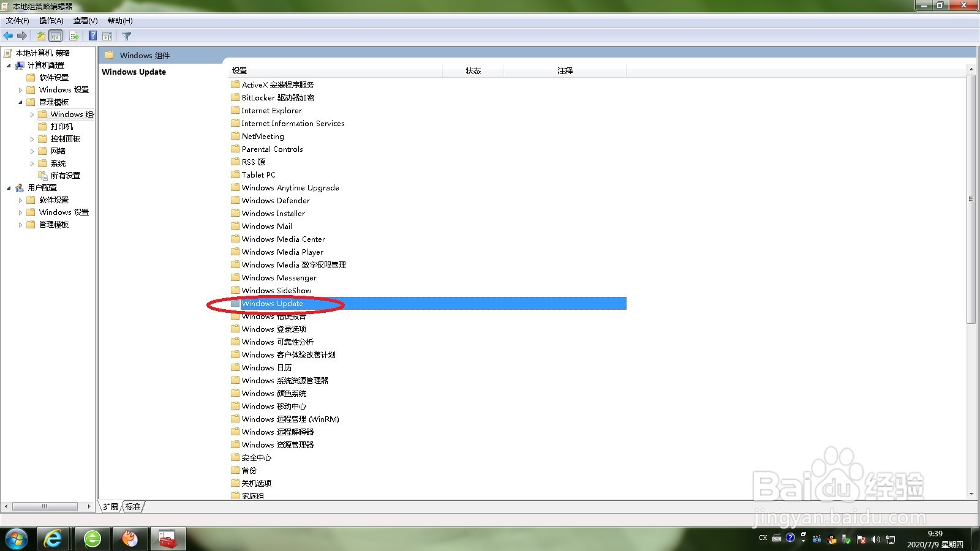Viewport: 980px width, 551px height.
Task: Open the 查看(V) menu
Action: 86,21
